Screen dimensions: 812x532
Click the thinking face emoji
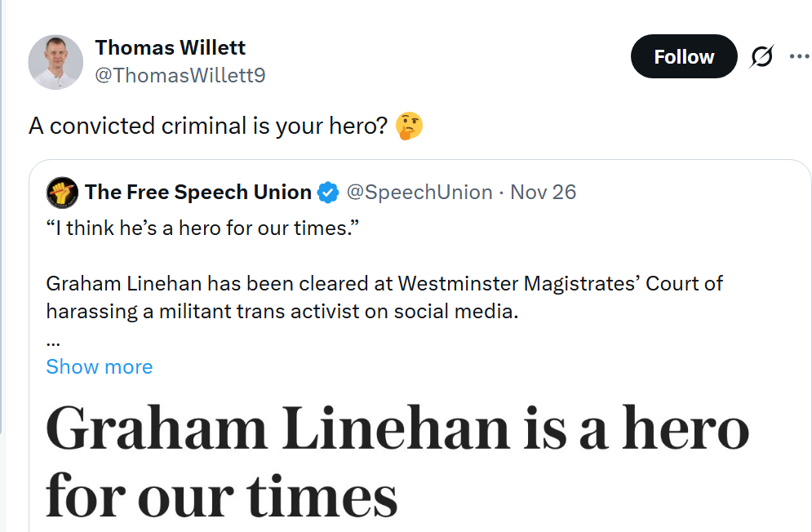409,126
